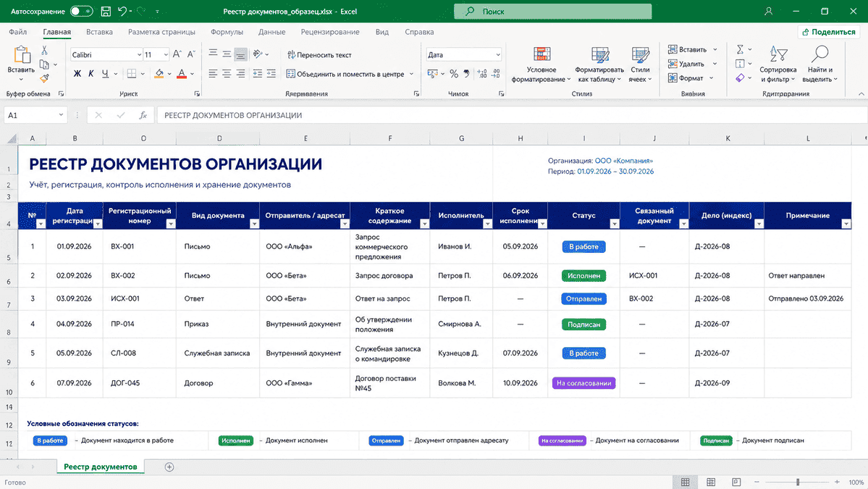Switch to the Вставка ribbon tab
Viewport: 868px width, 489px height.
pos(99,32)
